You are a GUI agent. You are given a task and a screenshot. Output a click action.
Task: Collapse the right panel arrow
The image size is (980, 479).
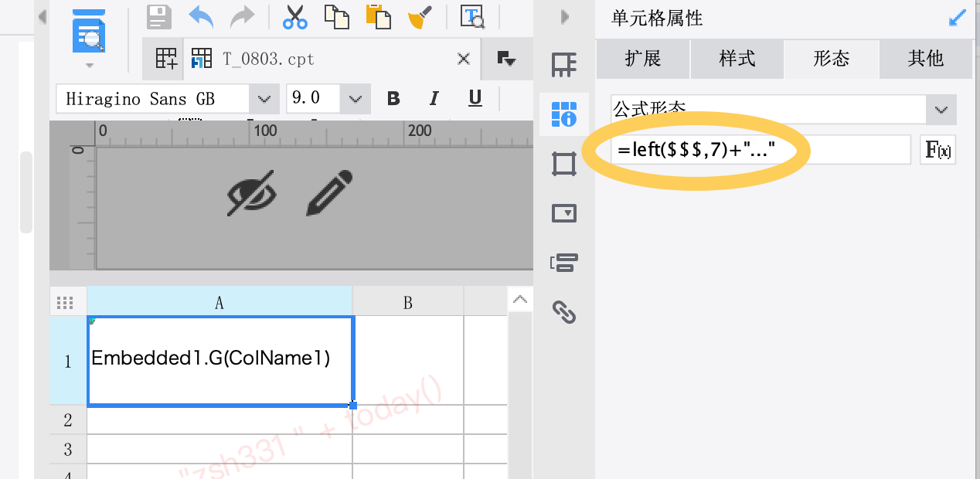click(565, 16)
